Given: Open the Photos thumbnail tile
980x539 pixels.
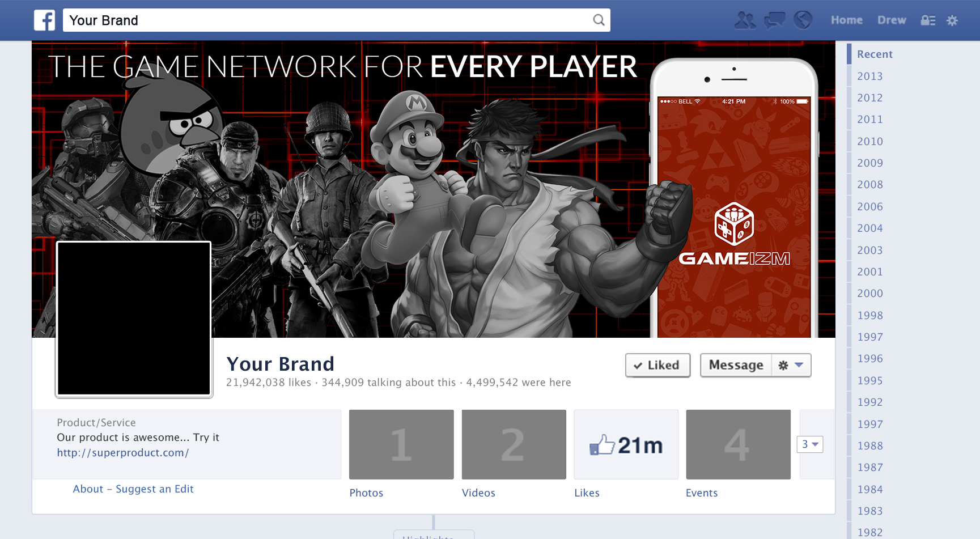Looking at the screenshot, I should [x=401, y=444].
